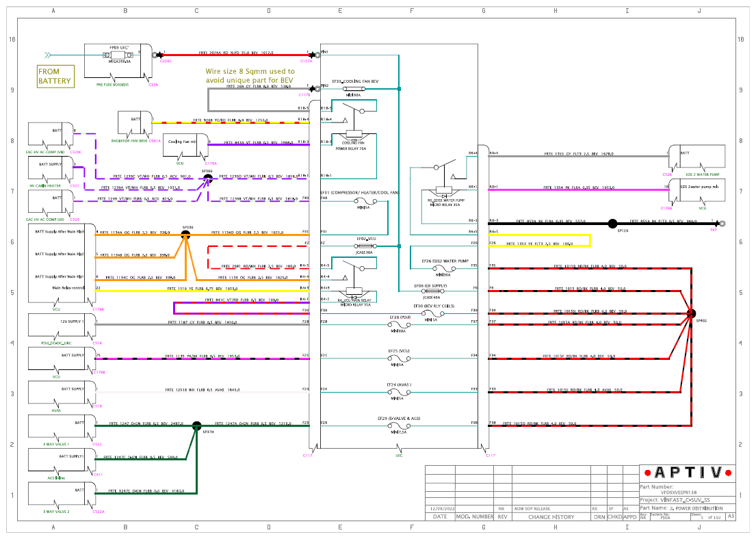The height and width of the screenshot is (539, 756).
Task: Select the cooling fan power relay 70A symbol
Action: tap(354, 133)
